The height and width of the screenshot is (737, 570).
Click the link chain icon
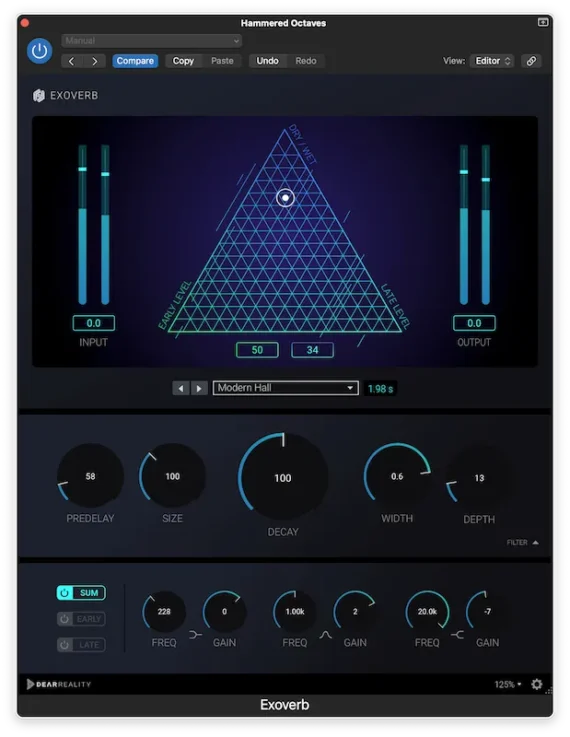(x=531, y=61)
